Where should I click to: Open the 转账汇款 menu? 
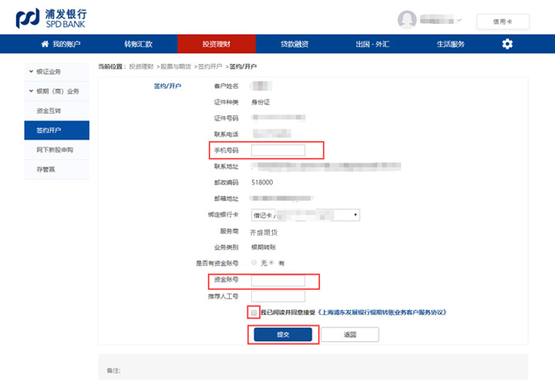(x=138, y=45)
